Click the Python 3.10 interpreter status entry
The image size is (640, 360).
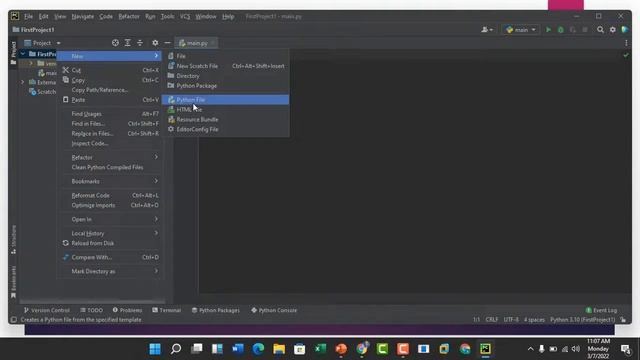pyautogui.click(x=582, y=320)
